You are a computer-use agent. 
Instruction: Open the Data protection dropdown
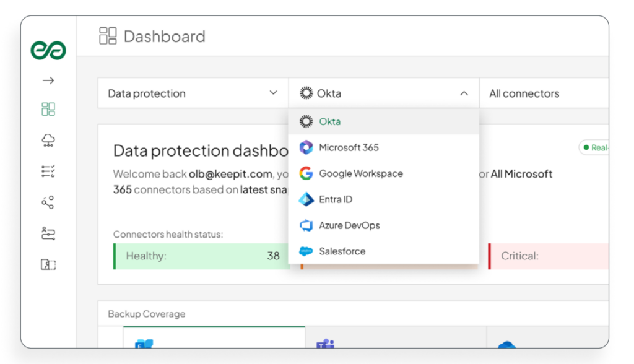pos(193,93)
